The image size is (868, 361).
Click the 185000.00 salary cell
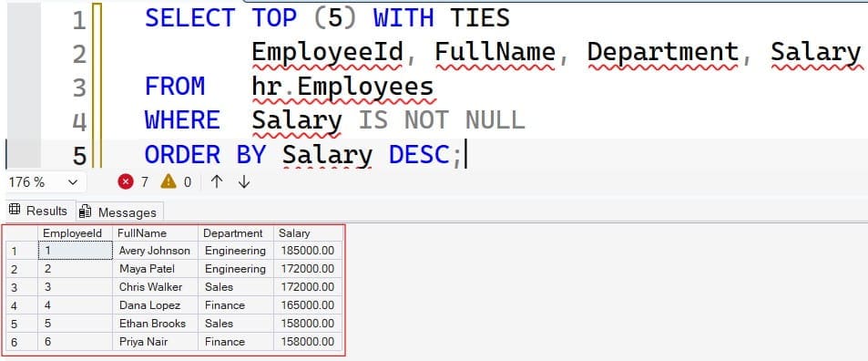(x=309, y=251)
